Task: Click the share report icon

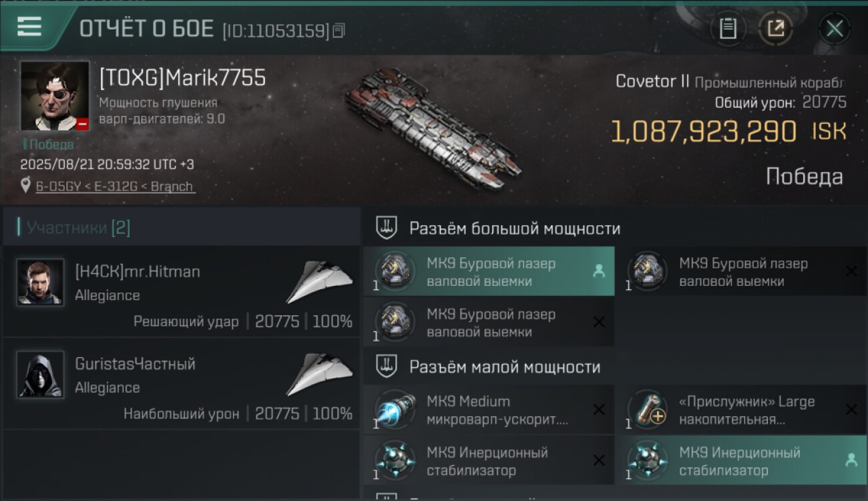Action: coord(776,29)
